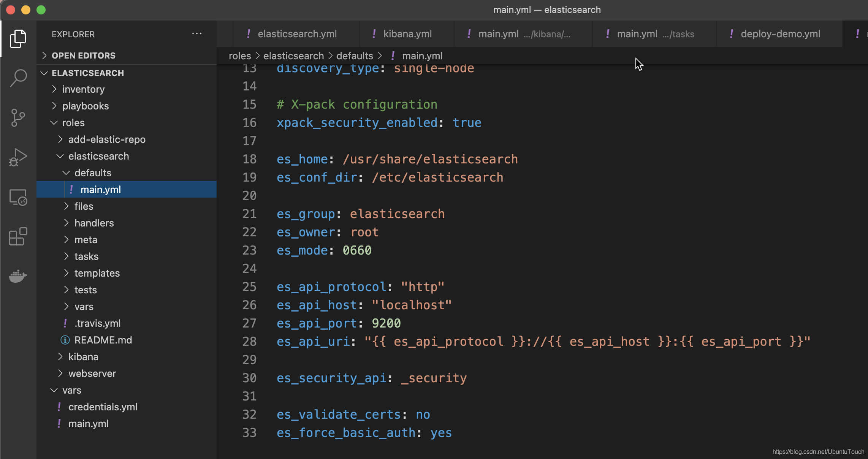This screenshot has width=868, height=459.
Task: Collapse the ELASTICSEARCH root folder
Action: 87,73
